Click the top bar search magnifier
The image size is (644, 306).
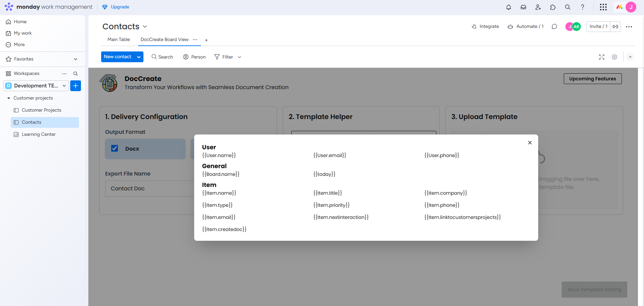(568, 7)
